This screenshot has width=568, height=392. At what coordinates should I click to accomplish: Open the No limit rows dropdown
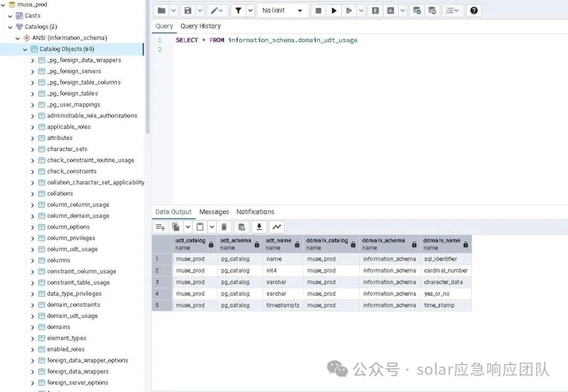282,11
